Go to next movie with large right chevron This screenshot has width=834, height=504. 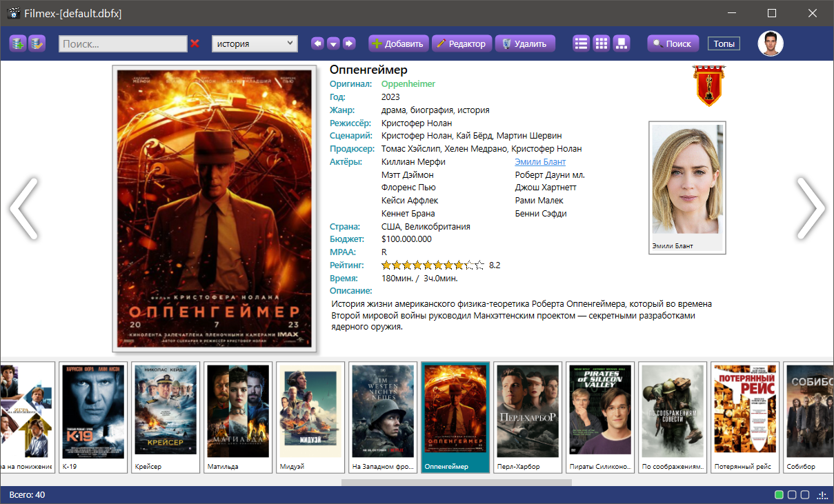tap(811, 208)
